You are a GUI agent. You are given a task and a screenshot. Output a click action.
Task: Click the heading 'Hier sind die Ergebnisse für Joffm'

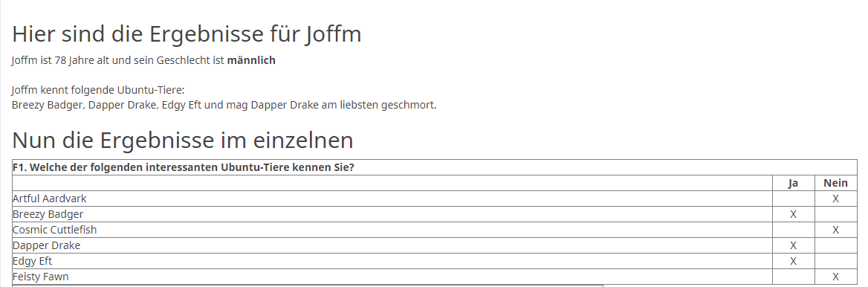tap(187, 34)
